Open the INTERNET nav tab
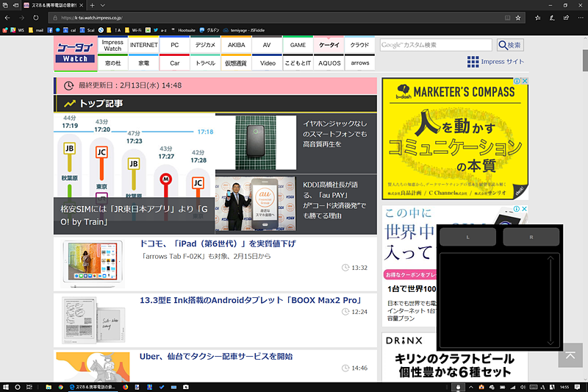 143,45
